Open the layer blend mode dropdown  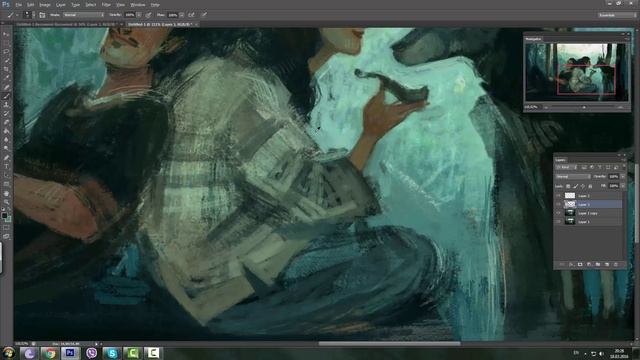coord(573,177)
